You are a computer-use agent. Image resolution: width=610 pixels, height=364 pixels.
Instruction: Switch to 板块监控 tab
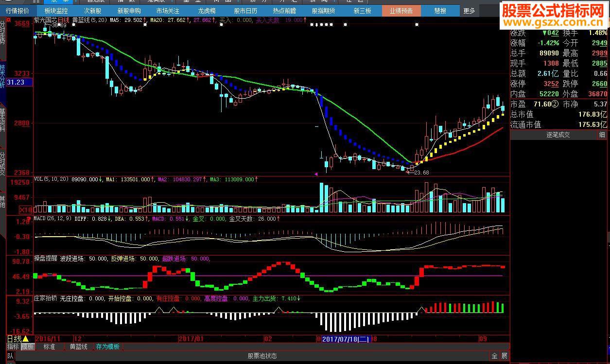56,11
